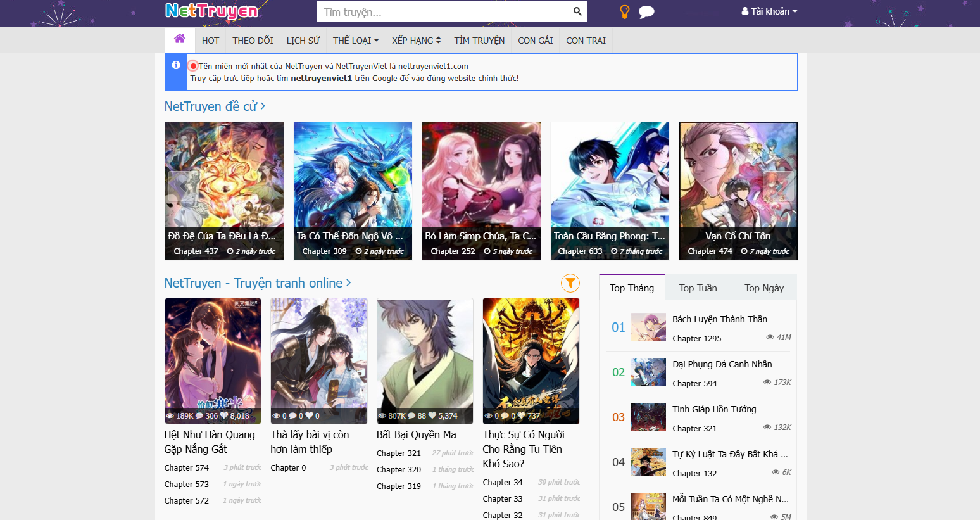Viewport: 980px width, 520px height.
Task: Click the NetTruyen logo
Action: click(211, 11)
